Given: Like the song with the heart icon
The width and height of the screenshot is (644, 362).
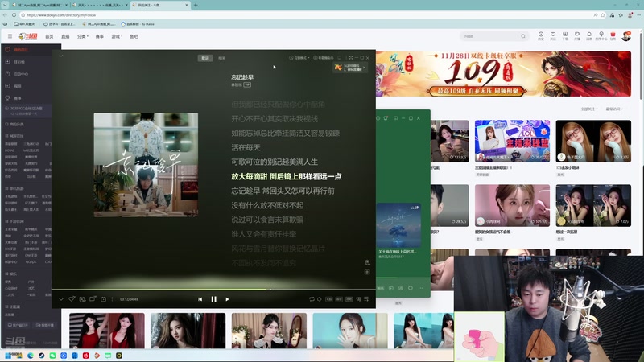Looking at the screenshot, I should point(72,299).
